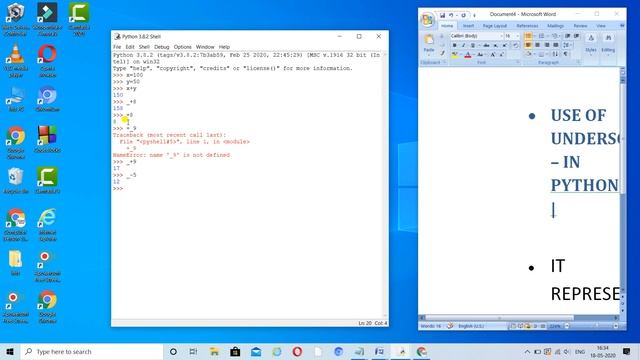Select Align Text Right in Word
Viewport: 640px width, 360px height.
(x=547, y=45)
